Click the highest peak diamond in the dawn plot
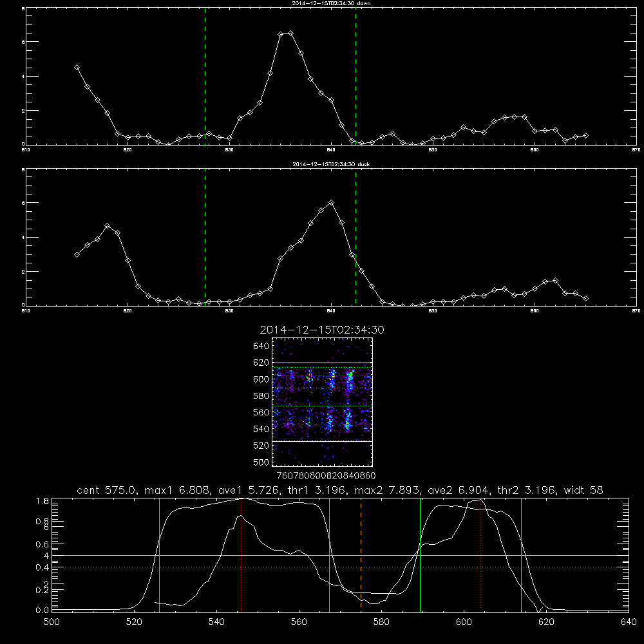The height and width of the screenshot is (644, 644). tap(291, 33)
